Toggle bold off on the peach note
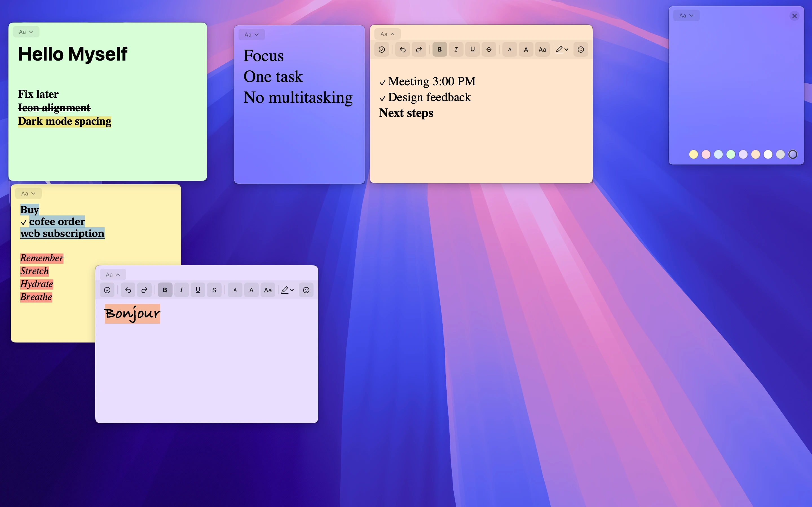The height and width of the screenshot is (507, 812). pyautogui.click(x=440, y=49)
